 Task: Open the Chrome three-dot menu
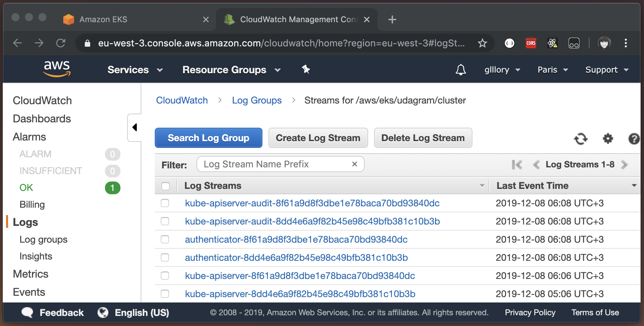point(626,43)
